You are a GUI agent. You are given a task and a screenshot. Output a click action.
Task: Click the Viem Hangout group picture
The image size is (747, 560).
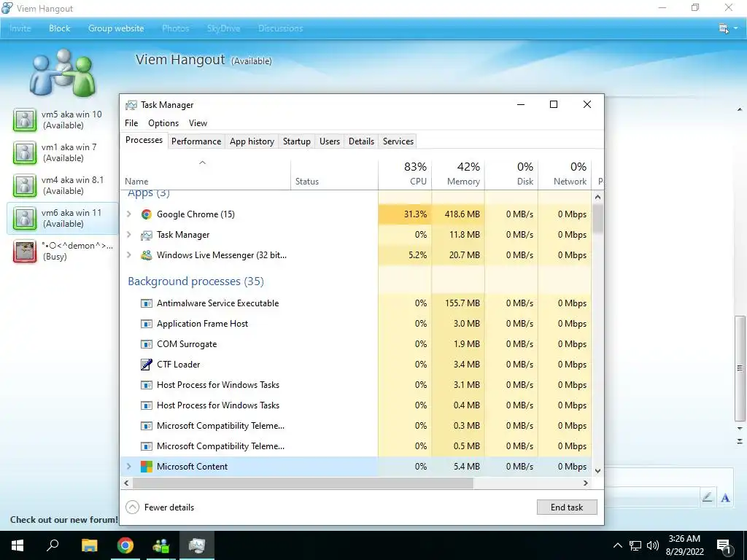63,72
